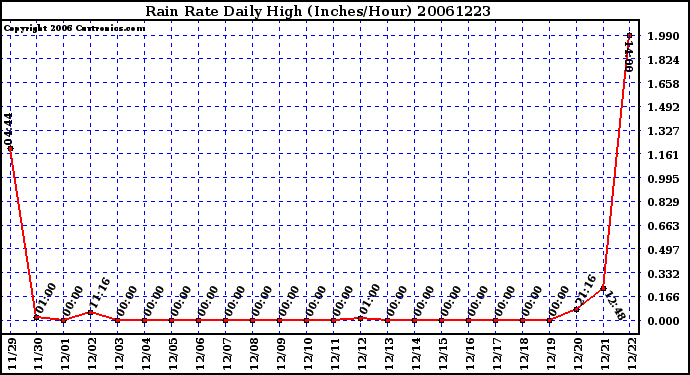Click the 0.663 y-axis value
Viewport: 690px width, 375px height.
click(663, 226)
